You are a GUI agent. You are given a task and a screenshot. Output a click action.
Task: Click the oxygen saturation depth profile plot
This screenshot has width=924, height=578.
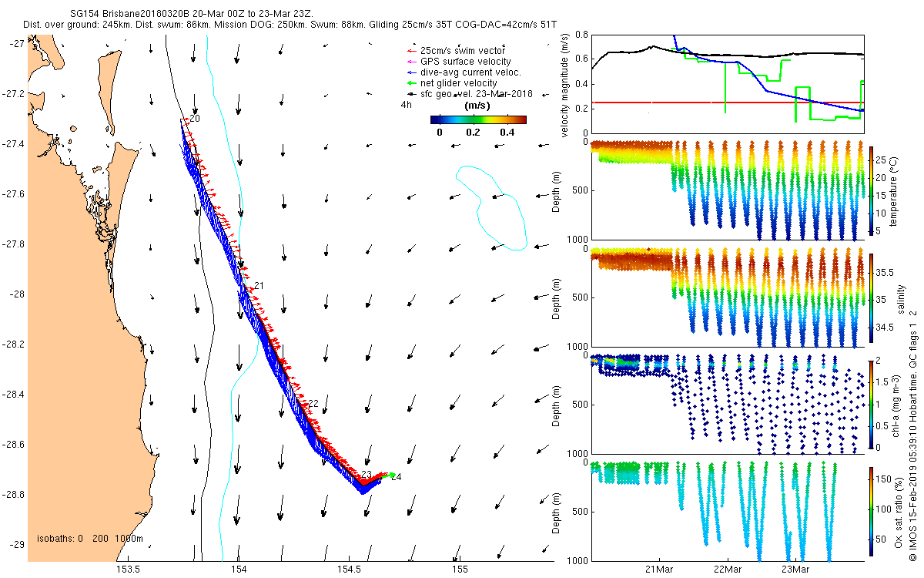pos(728,510)
